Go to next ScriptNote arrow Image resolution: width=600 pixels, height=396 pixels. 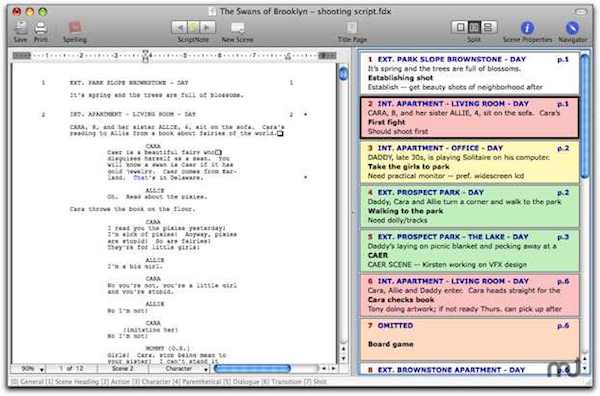[x=208, y=28]
